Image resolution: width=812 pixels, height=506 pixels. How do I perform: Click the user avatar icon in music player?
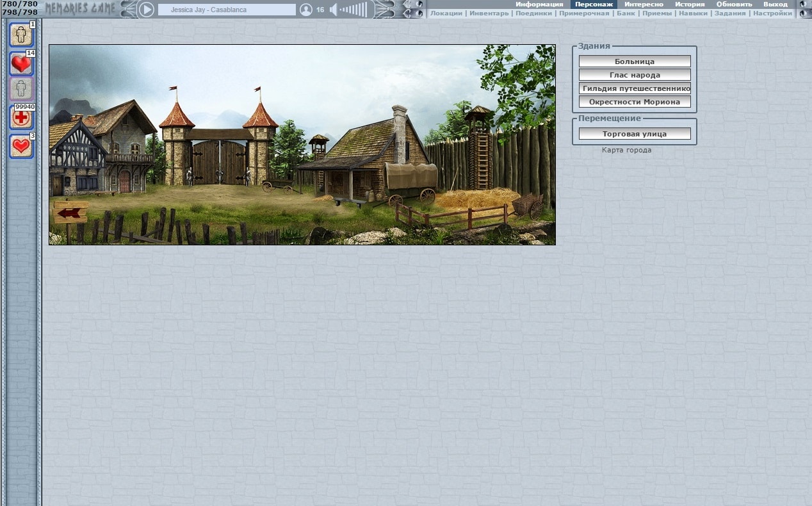coord(306,10)
